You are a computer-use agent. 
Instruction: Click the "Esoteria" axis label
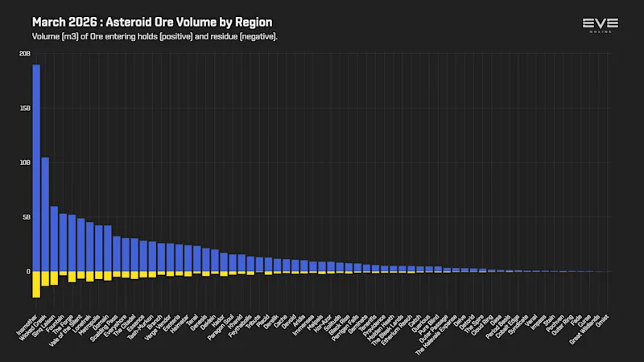point(171,323)
